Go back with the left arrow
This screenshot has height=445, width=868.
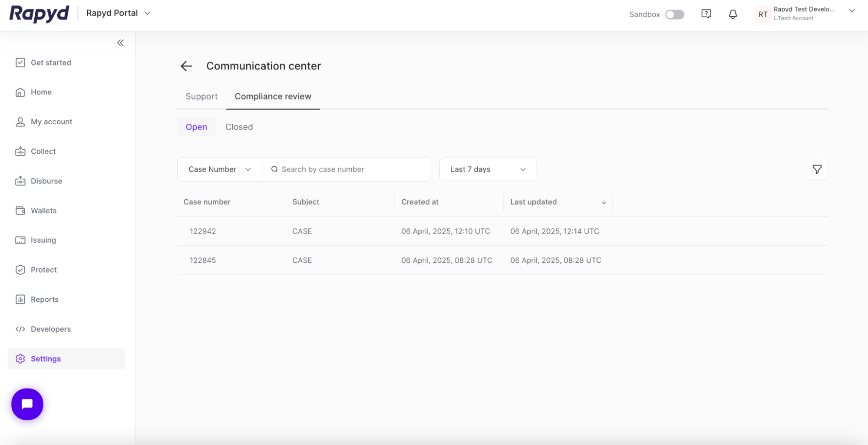pos(186,66)
